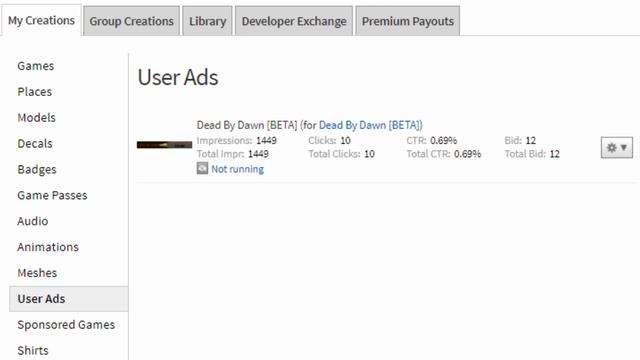Open the Library tab
This screenshot has height=360, width=640.
point(207,21)
